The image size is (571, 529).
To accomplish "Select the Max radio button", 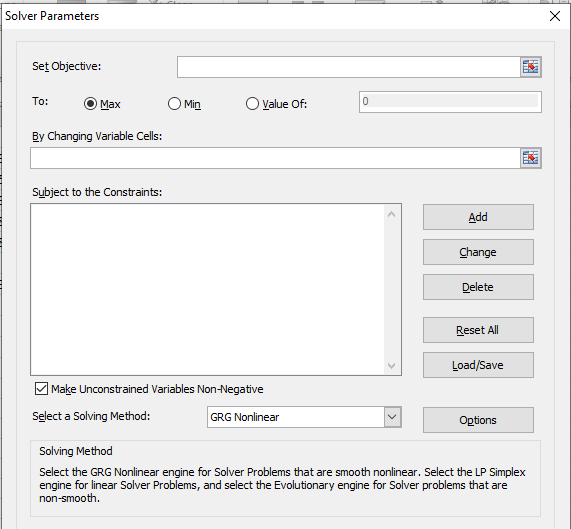I will point(90,104).
